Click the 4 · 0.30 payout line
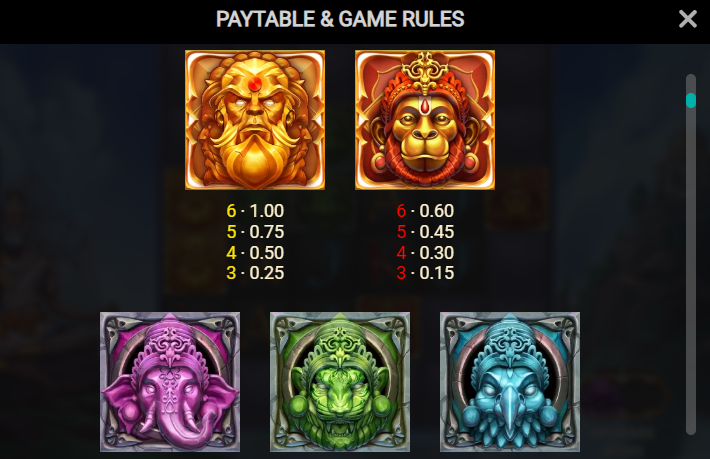The height and width of the screenshot is (459, 710). tap(425, 253)
